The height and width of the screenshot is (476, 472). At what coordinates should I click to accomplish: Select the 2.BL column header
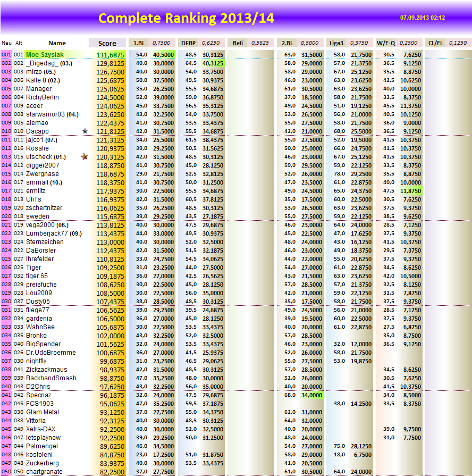[287, 43]
